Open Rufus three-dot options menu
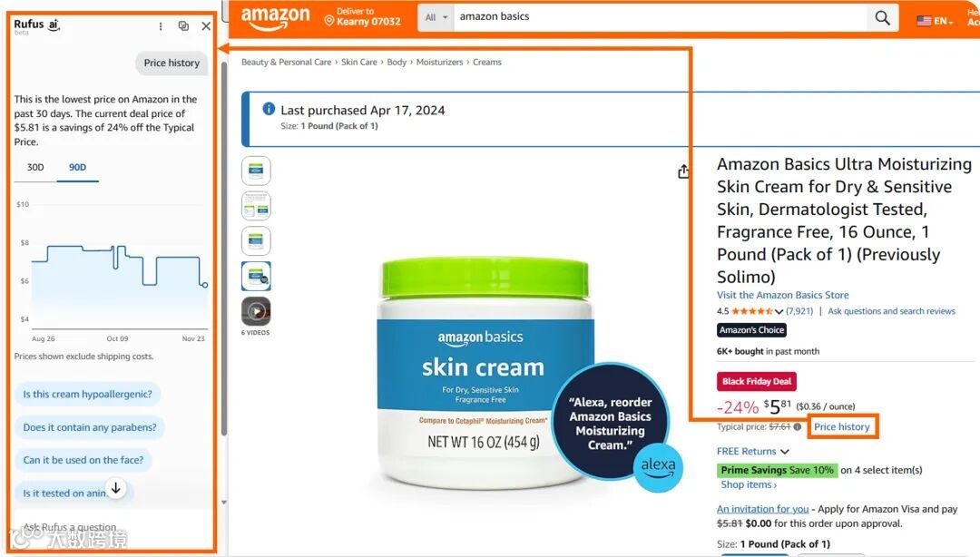 pyautogui.click(x=161, y=26)
